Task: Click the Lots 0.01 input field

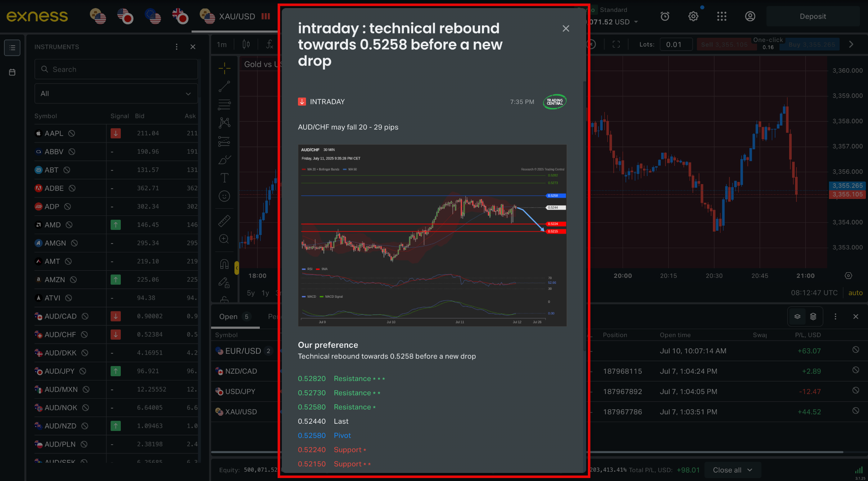Action: pos(676,45)
